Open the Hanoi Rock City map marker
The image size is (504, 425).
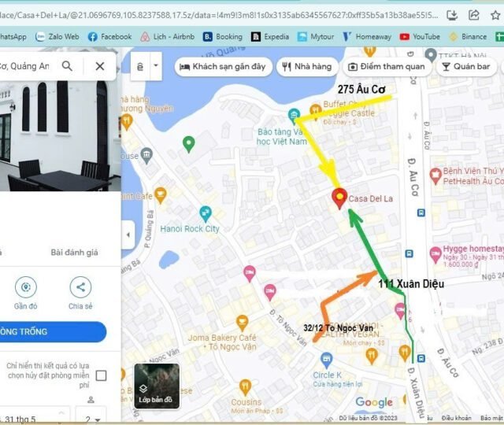206,213
